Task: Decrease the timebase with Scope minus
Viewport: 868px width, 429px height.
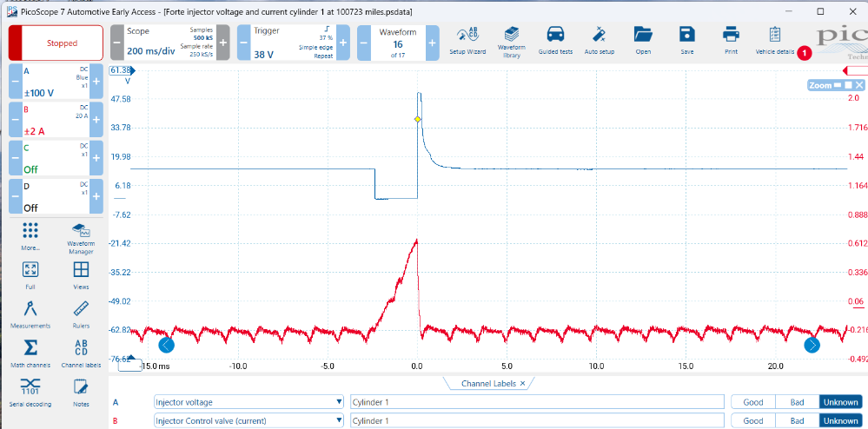Action: pyautogui.click(x=116, y=43)
